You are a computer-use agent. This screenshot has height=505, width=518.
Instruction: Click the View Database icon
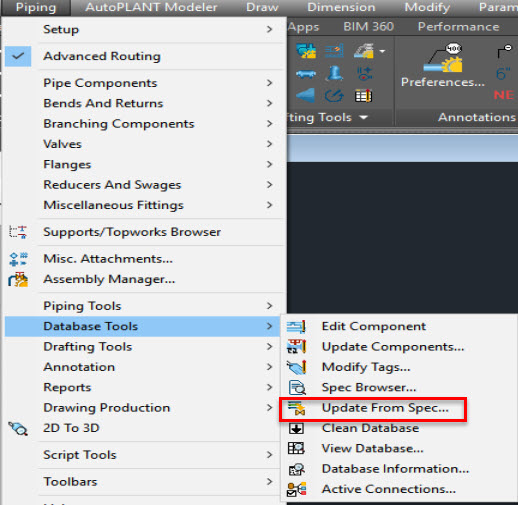(x=296, y=448)
